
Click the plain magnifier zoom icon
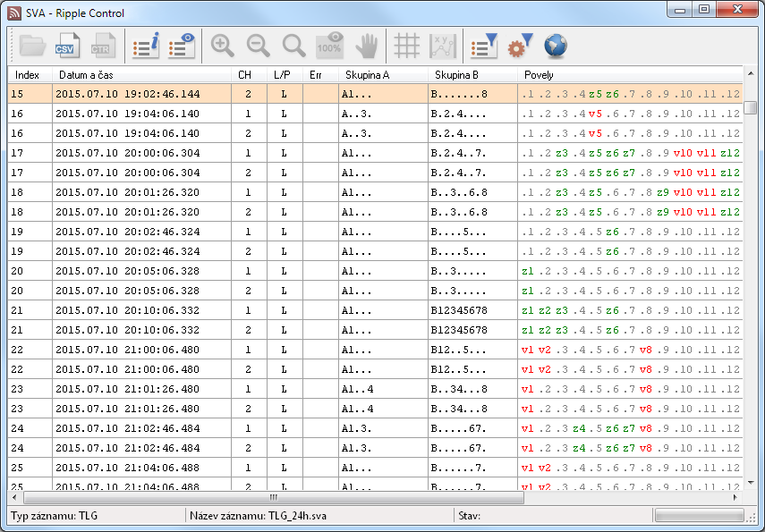click(293, 46)
